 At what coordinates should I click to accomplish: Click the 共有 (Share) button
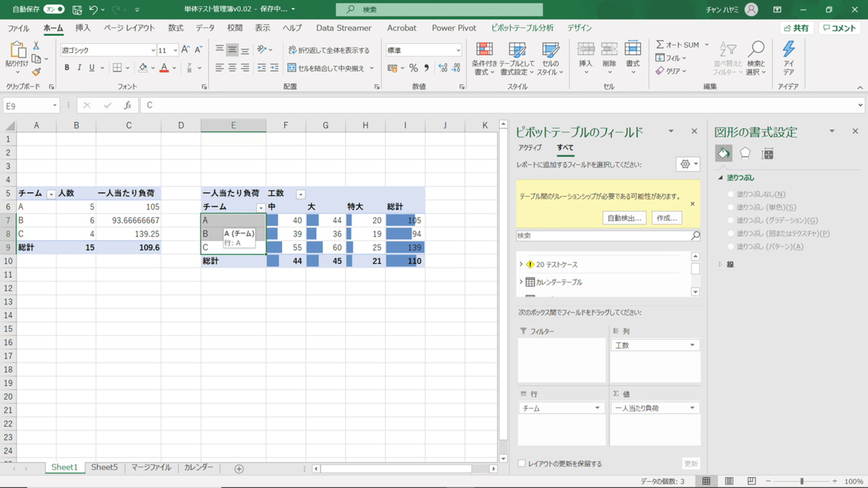pos(796,28)
